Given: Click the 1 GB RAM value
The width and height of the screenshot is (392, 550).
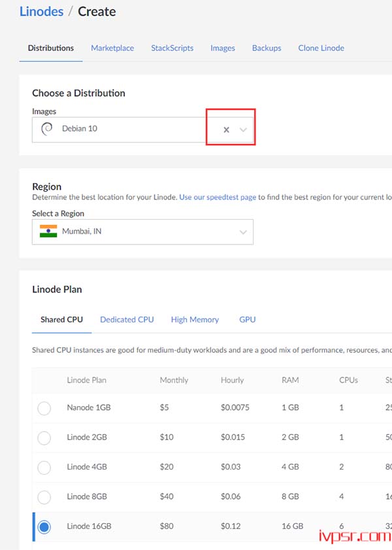Looking at the screenshot, I should coord(291,407).
